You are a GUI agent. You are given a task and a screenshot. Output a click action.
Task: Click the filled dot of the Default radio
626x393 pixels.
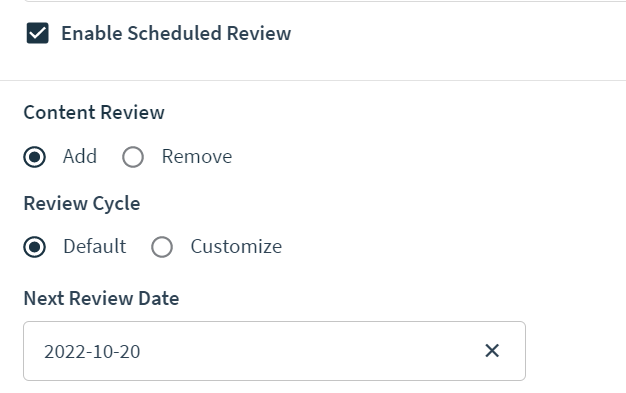34,247
